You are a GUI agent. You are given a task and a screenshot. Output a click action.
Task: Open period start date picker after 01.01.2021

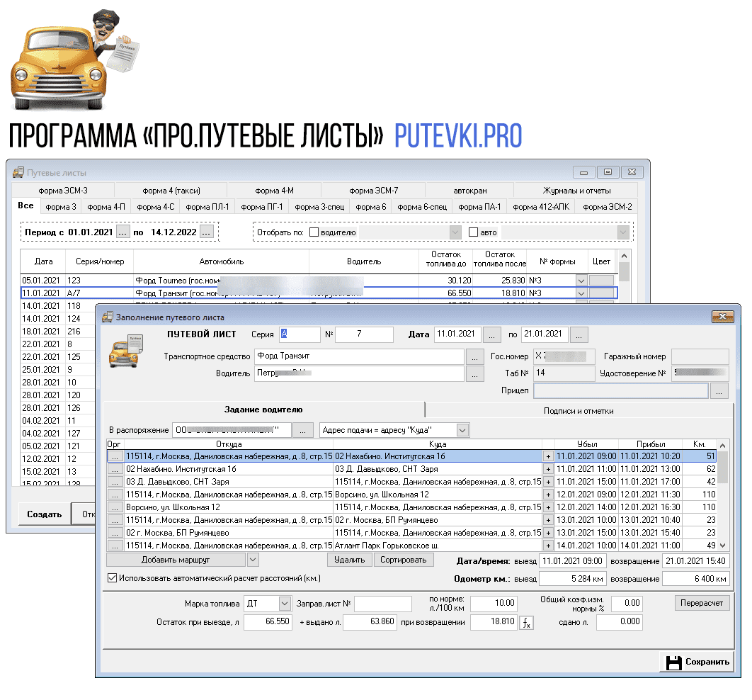coord(123,232)
